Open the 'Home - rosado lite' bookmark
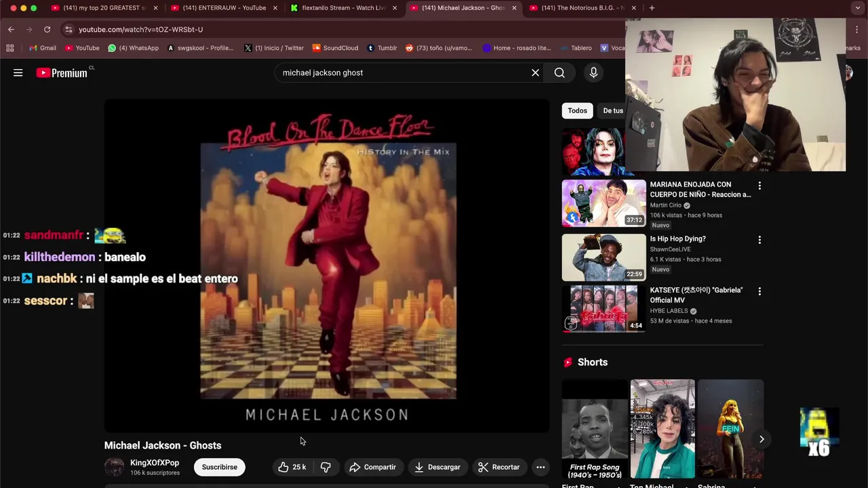This screenshot has width=868, height=488. tap(517, 48)
